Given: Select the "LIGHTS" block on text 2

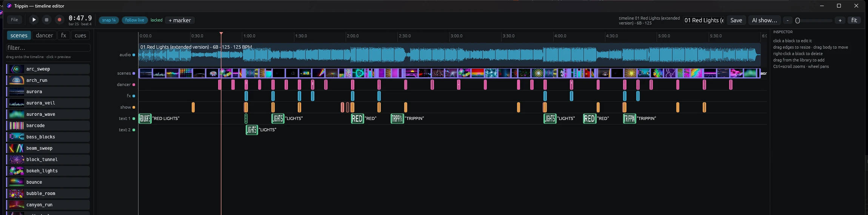Looking at the screenshot, I should pyautogui.click(x=252, y=130).
